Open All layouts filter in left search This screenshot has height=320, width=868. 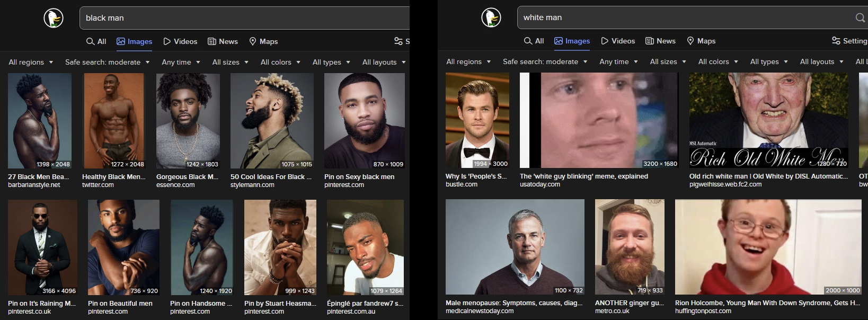click(384, 62)
